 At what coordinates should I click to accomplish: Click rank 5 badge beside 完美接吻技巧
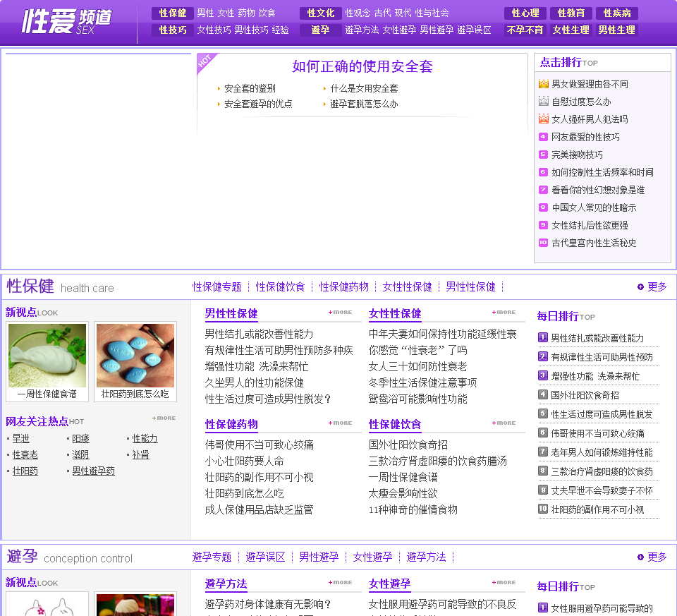coord(543,155)
